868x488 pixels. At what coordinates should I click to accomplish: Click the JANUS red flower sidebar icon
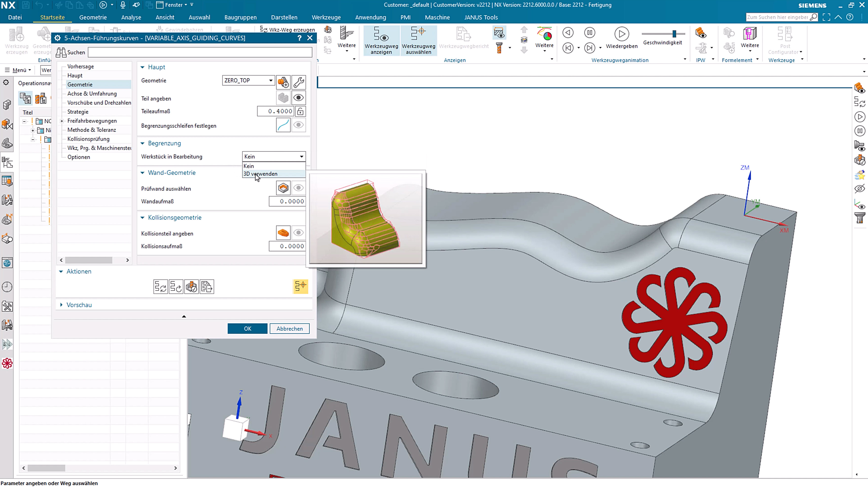[7, 364]
